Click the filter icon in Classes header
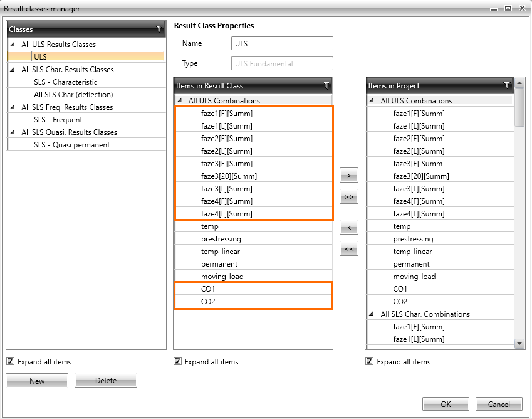 tap(159, 29)
